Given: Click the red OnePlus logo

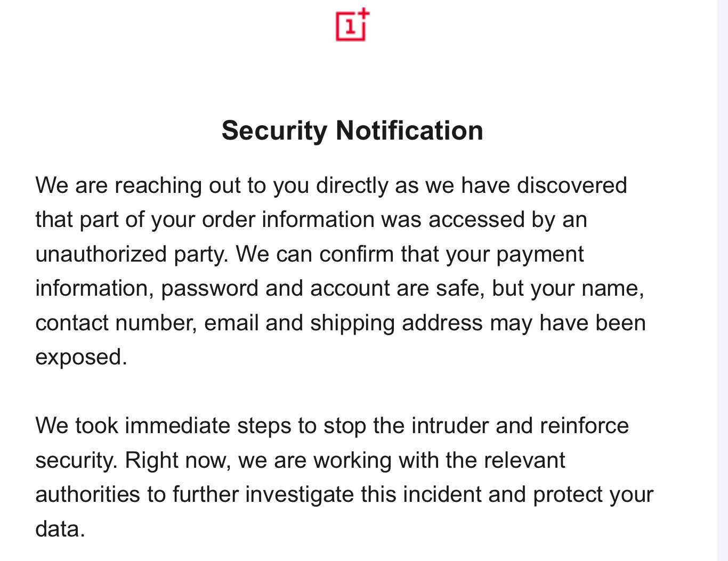Looking at the screenshot, I should [x=352, y=25].
